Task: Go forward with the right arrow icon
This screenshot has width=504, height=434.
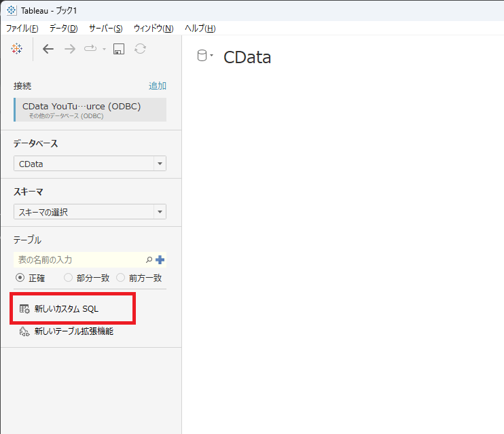Action: pyautogui.click(x=70, y=49)
